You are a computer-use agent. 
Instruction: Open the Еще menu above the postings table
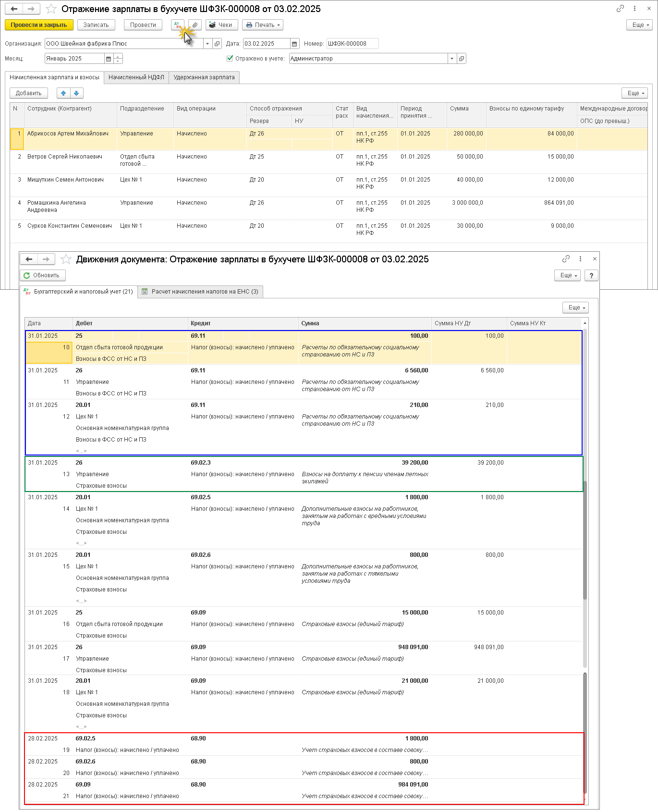click(x=575, y=308)
